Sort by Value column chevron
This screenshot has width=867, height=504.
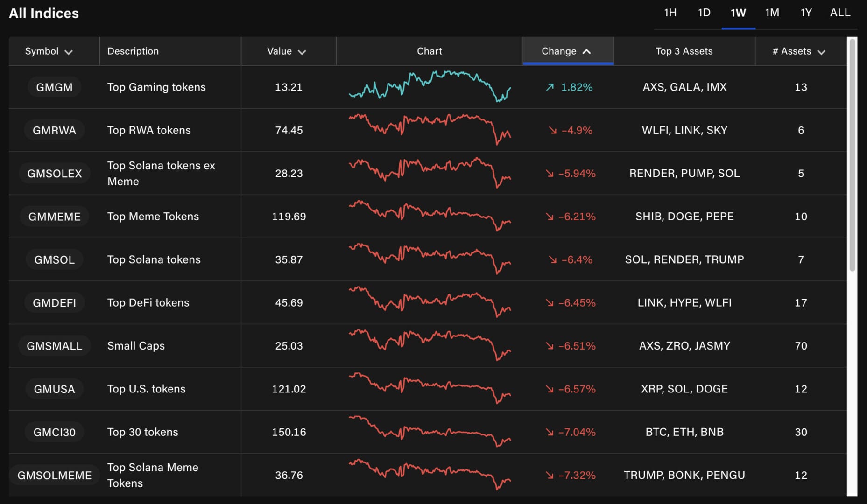(x=302, y=52)
